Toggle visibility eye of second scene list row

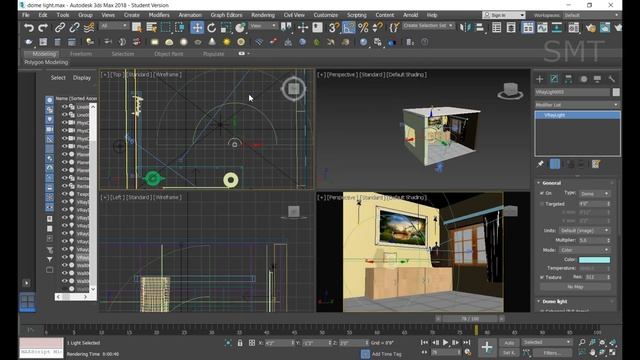coord(64,115)
